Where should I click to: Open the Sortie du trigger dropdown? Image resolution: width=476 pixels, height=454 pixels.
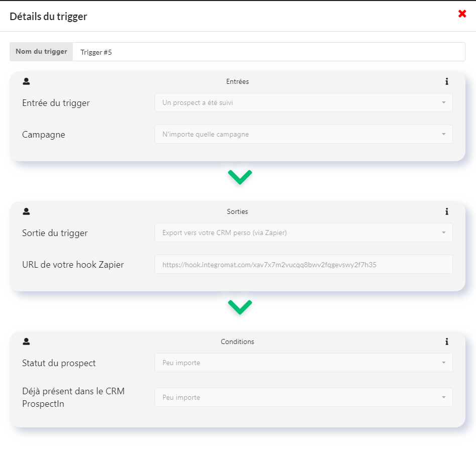pyautogui.click(x=304, y=233)
